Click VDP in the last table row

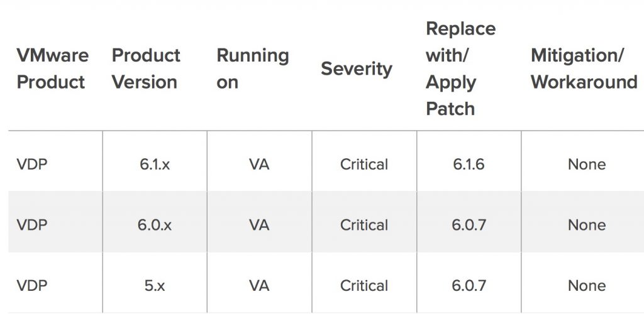pyautogui.click(x=32, y=286)
